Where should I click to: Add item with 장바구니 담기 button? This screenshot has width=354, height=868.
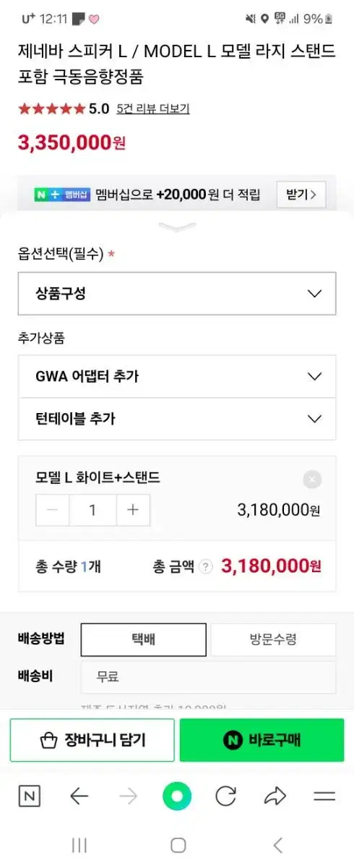point(92,740)
